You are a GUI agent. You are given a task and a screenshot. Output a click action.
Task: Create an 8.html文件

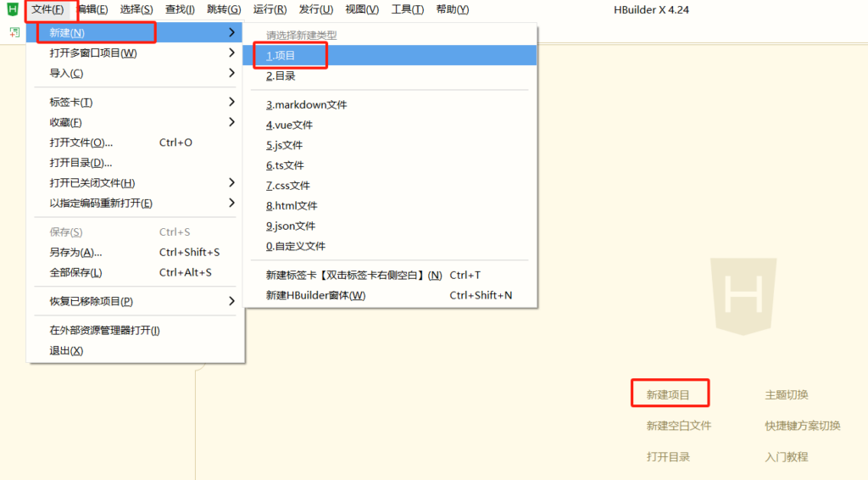point(390,205)
